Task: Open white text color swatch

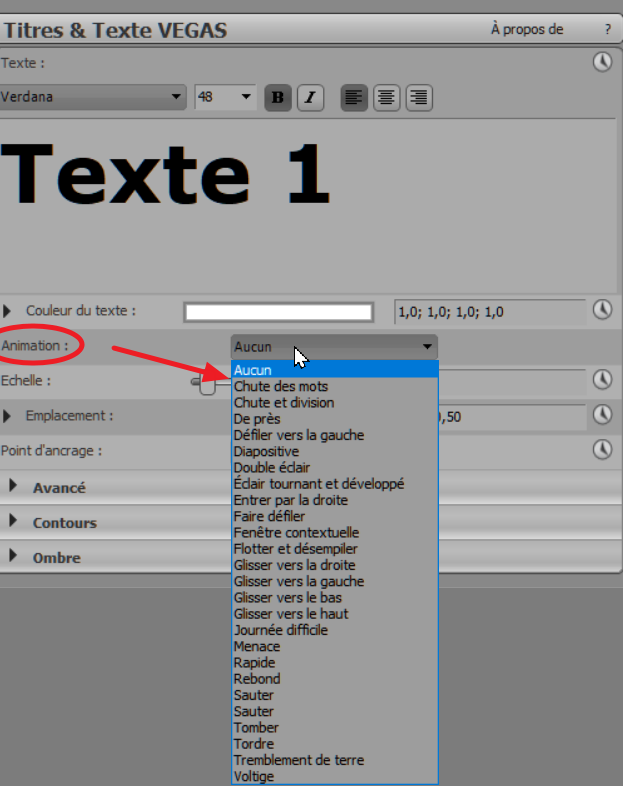Action: [279, 312]
